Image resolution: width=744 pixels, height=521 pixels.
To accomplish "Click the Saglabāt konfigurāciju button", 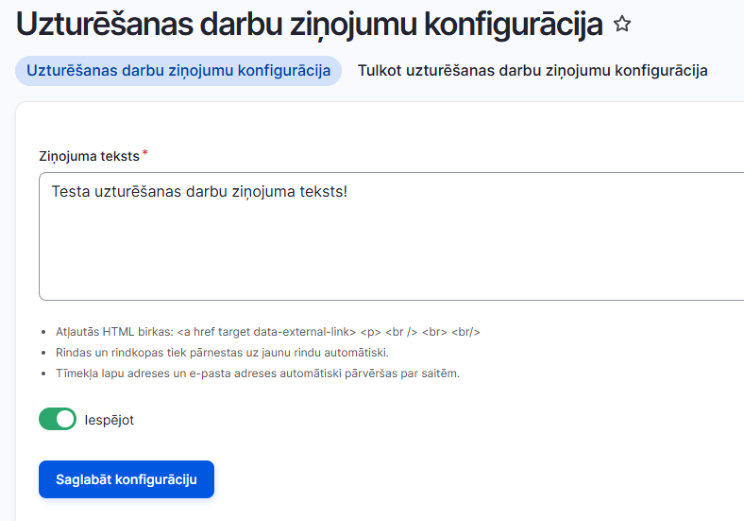I will (x=126, y=479).
